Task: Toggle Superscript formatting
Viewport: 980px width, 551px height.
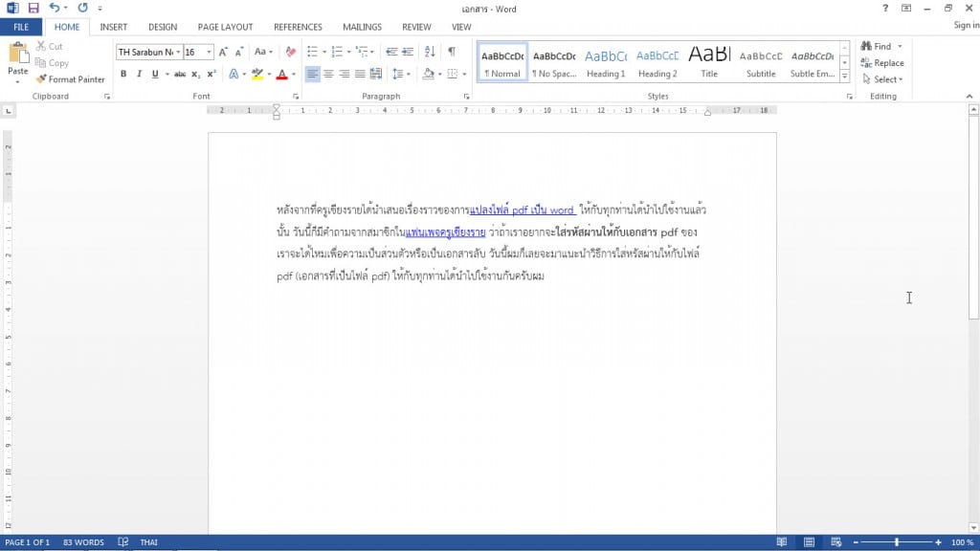Action: coord(212,74)
